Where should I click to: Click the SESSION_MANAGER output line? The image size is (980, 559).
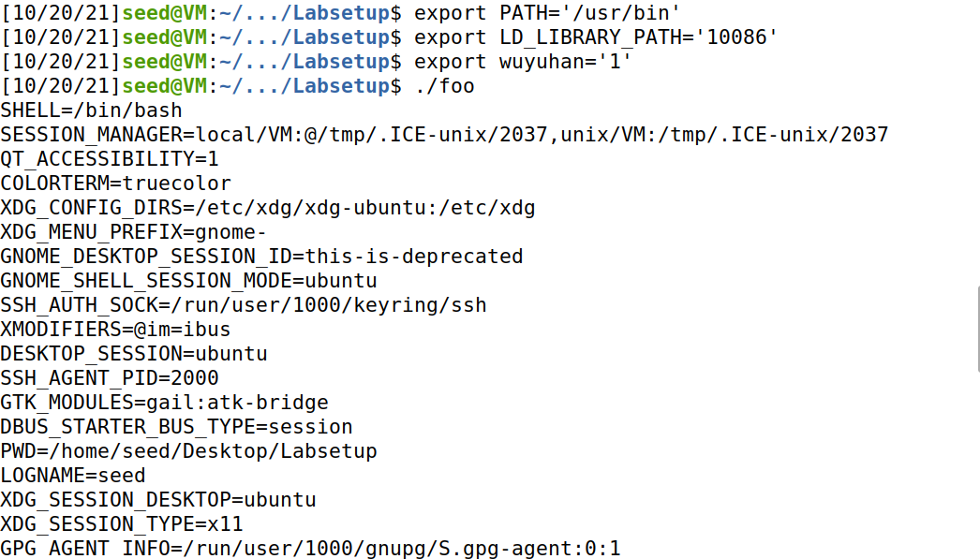pyautogui.click(x=444, y=135)
